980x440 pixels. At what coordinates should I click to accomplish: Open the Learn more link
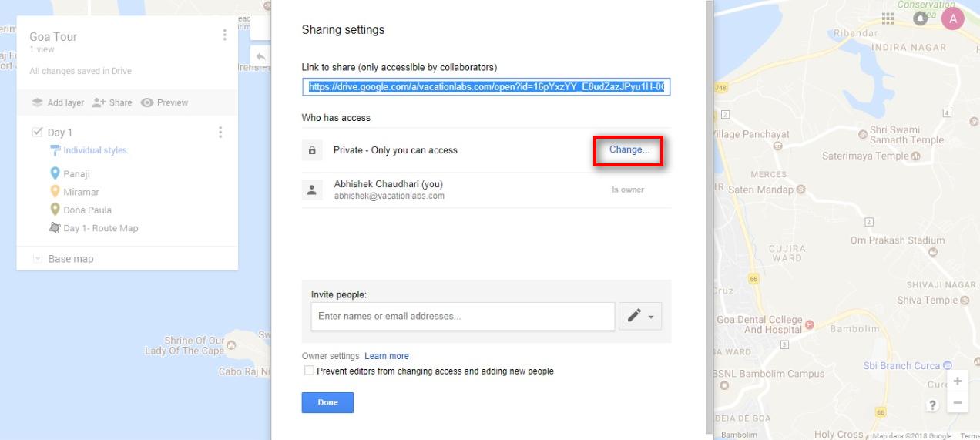(x=387, y=356)
